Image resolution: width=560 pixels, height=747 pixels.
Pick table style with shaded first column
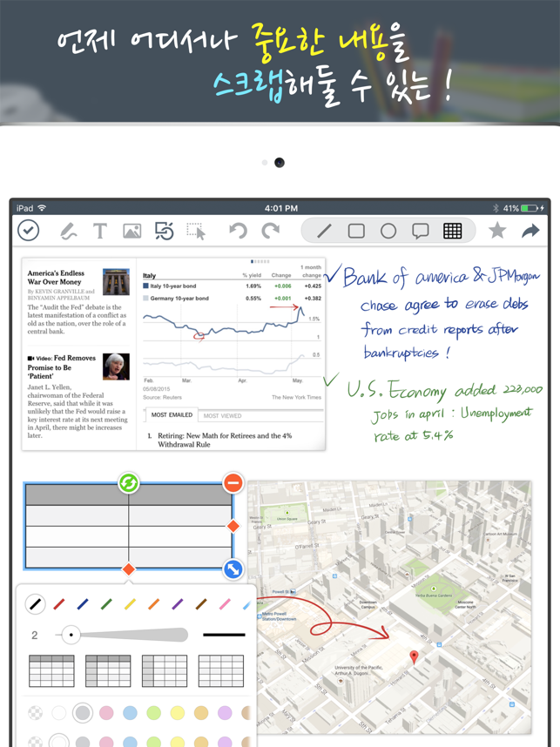[x=165, y=670]
